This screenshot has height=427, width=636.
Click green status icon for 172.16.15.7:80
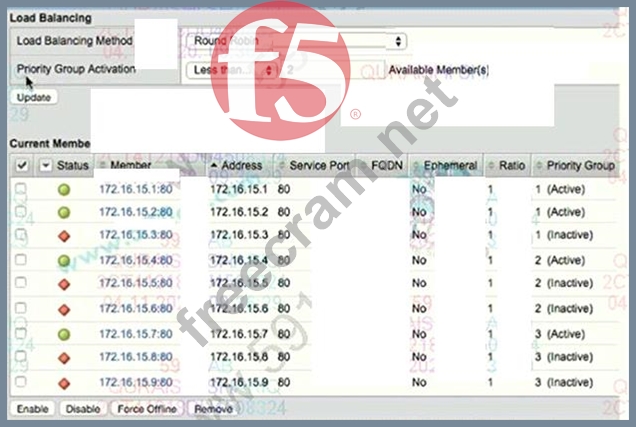(x=64, y=334)
